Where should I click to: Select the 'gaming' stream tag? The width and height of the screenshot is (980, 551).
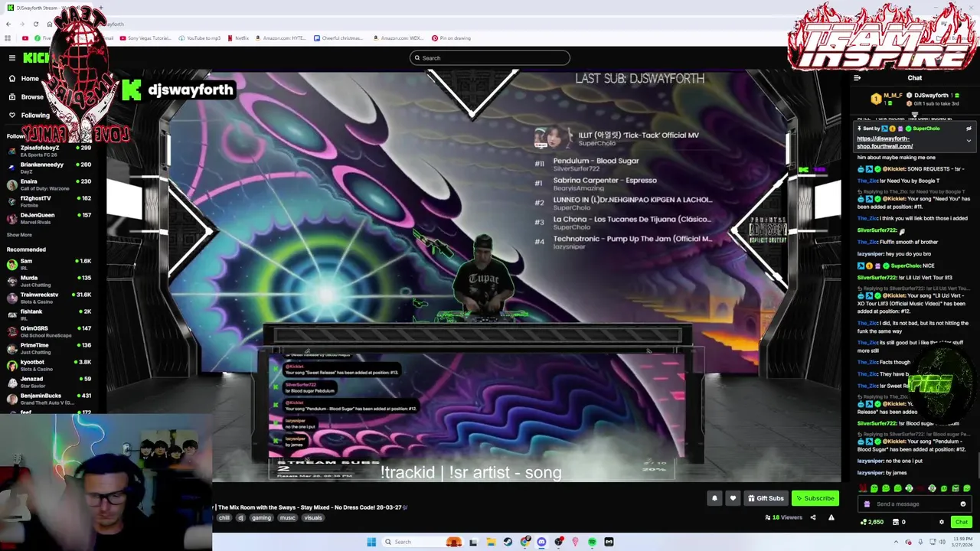click(x=262, y=518)
